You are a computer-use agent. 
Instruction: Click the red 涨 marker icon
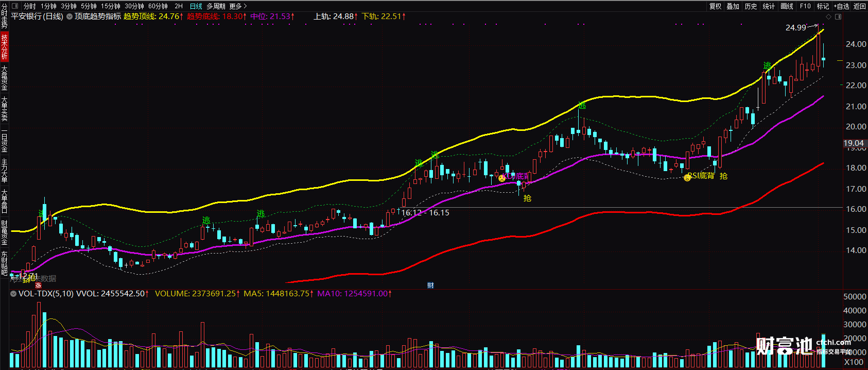(38, 285)
